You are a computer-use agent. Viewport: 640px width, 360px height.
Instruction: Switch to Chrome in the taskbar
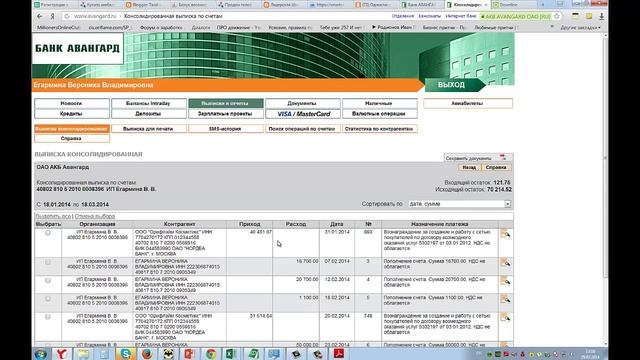(211, 354)
